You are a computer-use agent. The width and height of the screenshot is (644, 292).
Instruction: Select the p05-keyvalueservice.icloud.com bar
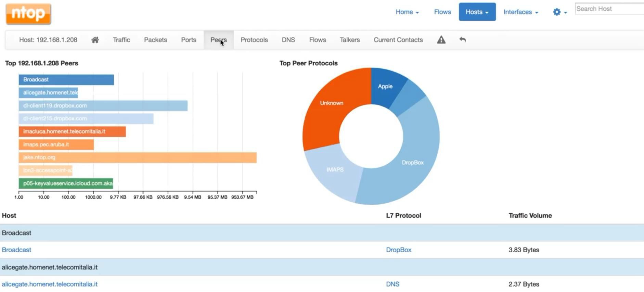66,183
